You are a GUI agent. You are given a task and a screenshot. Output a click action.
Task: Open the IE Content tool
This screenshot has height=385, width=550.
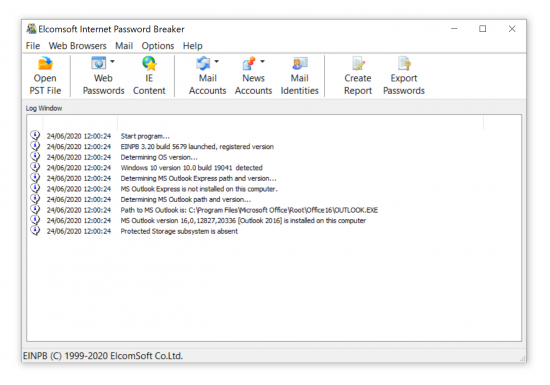point(149,63)
